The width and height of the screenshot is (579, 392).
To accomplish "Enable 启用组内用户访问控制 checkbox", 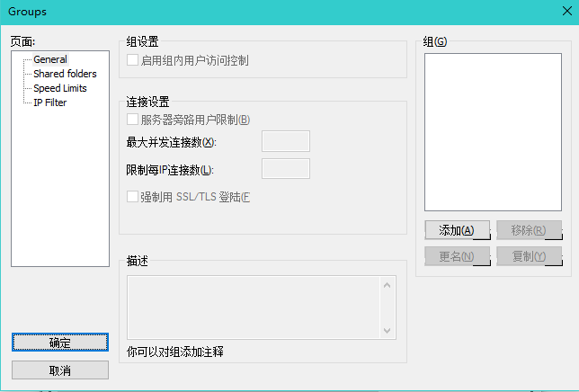I will 133,60.
